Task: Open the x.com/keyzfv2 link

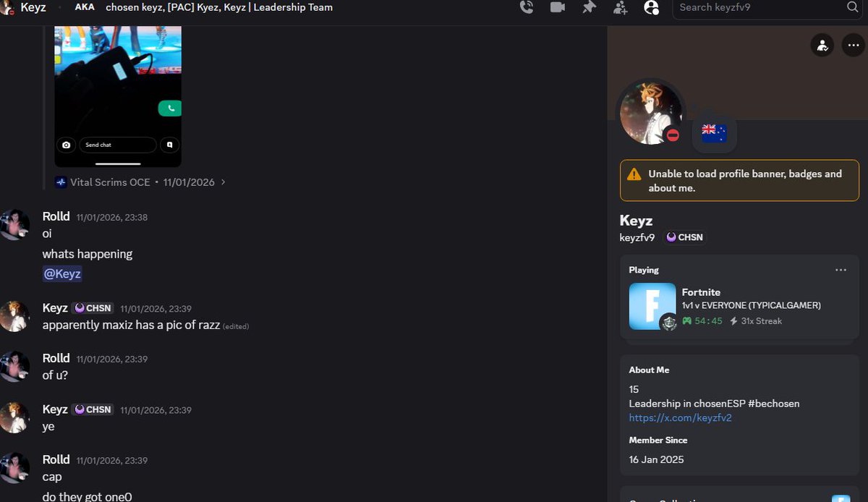Action: pos(680,417)
